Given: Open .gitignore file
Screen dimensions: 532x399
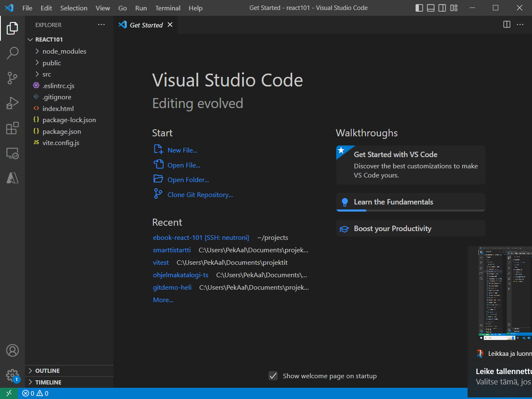Looking at the screenshot, I should (x=69, y=97).
